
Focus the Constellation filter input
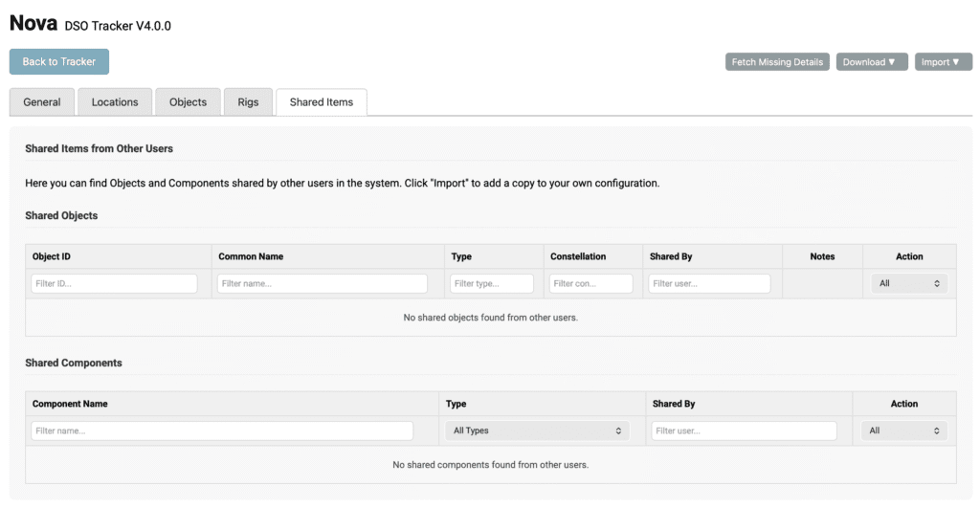(x=590, y=283)
